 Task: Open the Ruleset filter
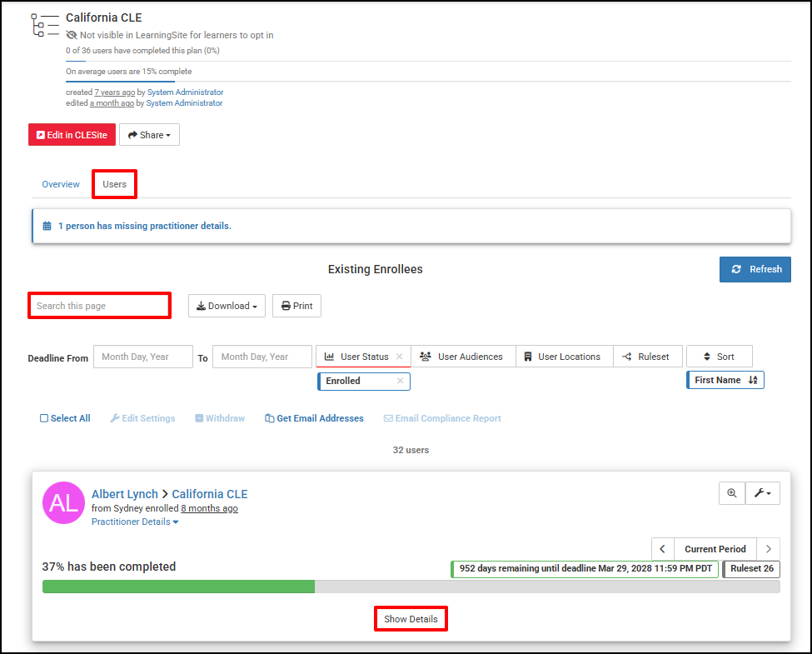648,357
